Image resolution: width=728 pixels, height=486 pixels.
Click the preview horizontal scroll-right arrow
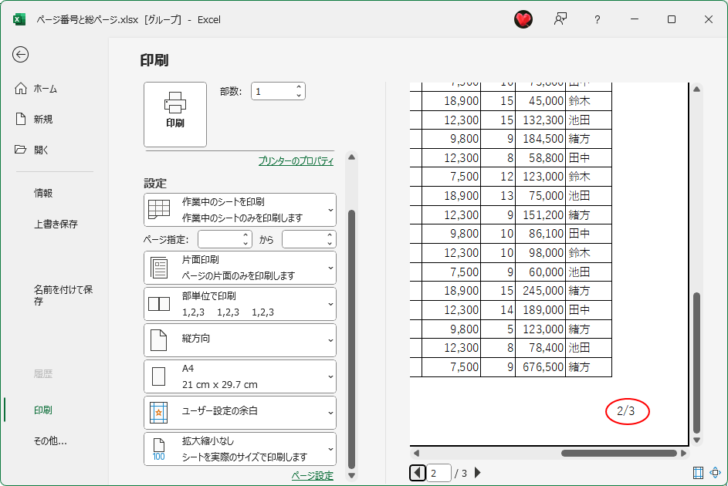coord(683,453)
